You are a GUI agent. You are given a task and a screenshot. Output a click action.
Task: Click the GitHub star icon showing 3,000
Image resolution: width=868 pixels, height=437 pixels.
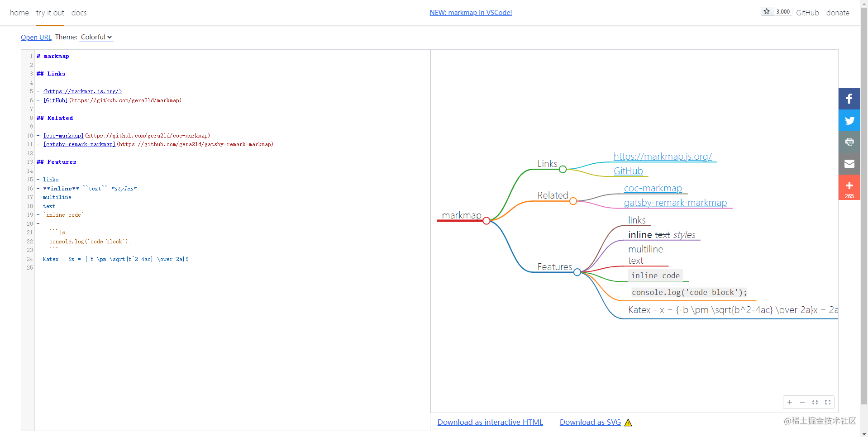(766, 11)
